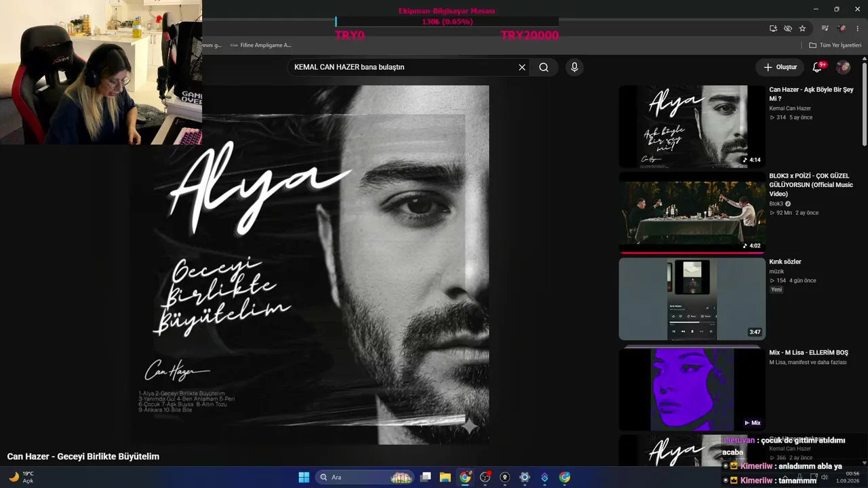Click Mix - M Lisa - ELLERİM BOŞ title
The image size is (868, 488).
pos(808,352)
